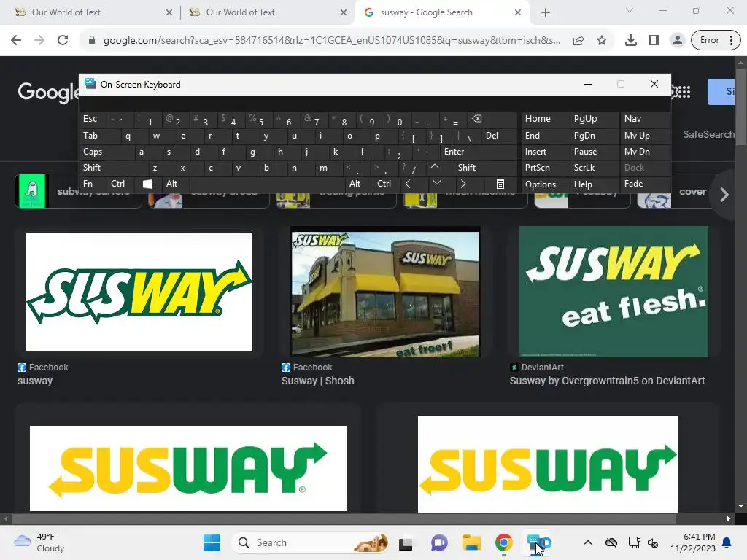Open the notification bell in system tray
Screen dimensions: 747x560
pos(727,542)
